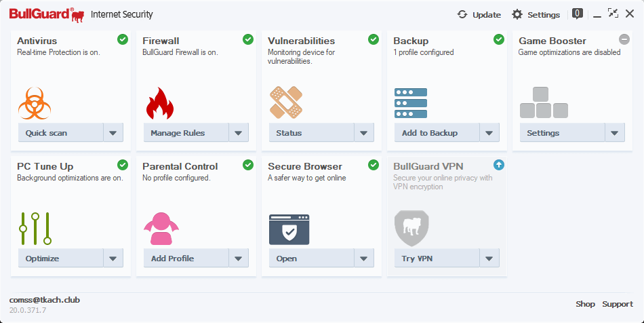The width and height of the screenshot is (644, 323).
Task: Click the Game Booster disabled status indicator
Action: 624,39
